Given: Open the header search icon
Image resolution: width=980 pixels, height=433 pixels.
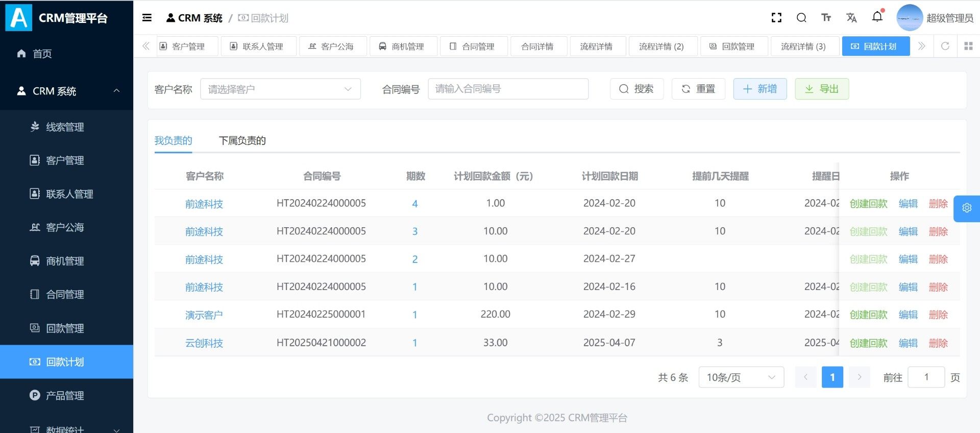Looking at the screenshot, I should pyautogui.click(x=801, y=18).
